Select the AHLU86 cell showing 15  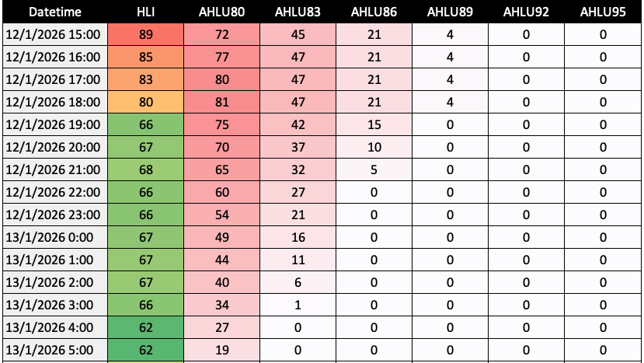pos(374,124)
